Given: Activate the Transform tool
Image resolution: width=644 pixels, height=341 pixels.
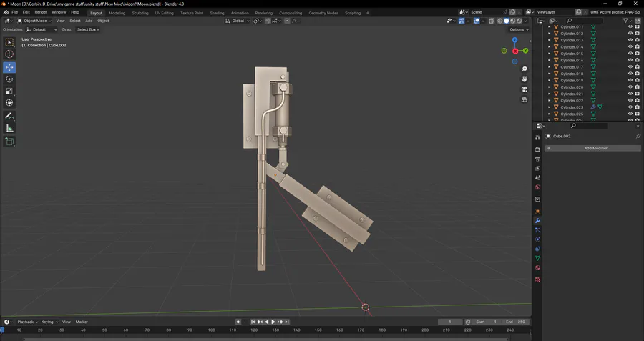Looking at the screenshot, I should point(9,103).
